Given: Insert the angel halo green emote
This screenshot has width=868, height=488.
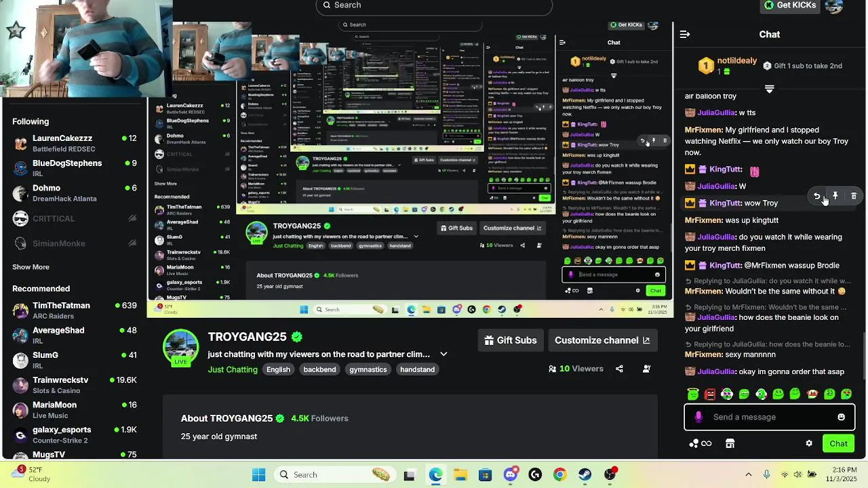Looking at the screenshot, I should 692,394.
